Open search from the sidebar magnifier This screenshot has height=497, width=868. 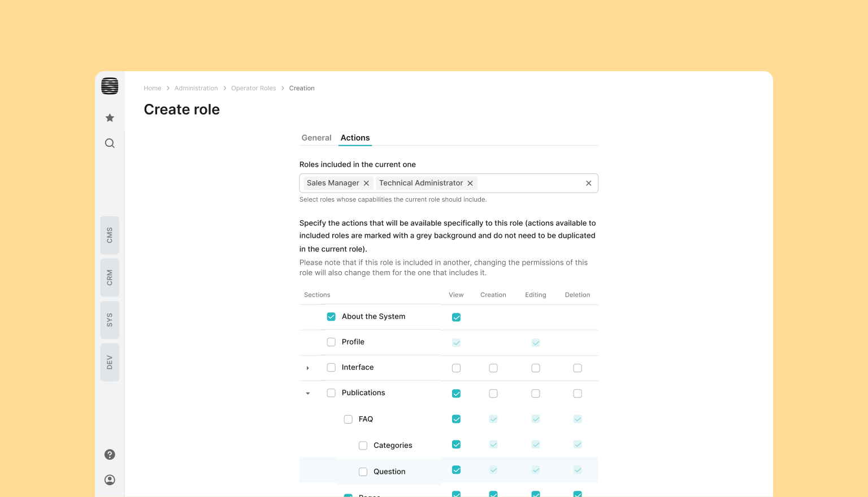coord(110,143)
